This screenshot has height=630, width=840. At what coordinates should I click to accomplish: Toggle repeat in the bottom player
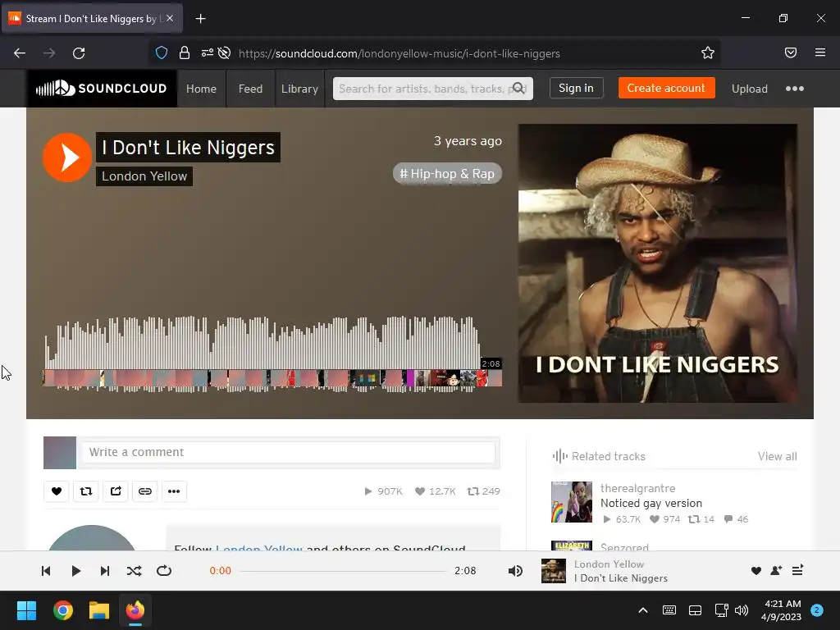(164, 571)
